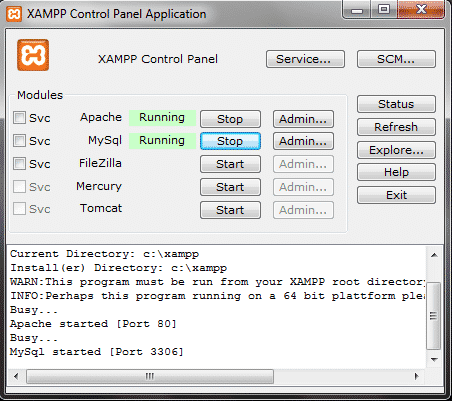
Task: Open the Service settings button
Action: click(305, 59)
